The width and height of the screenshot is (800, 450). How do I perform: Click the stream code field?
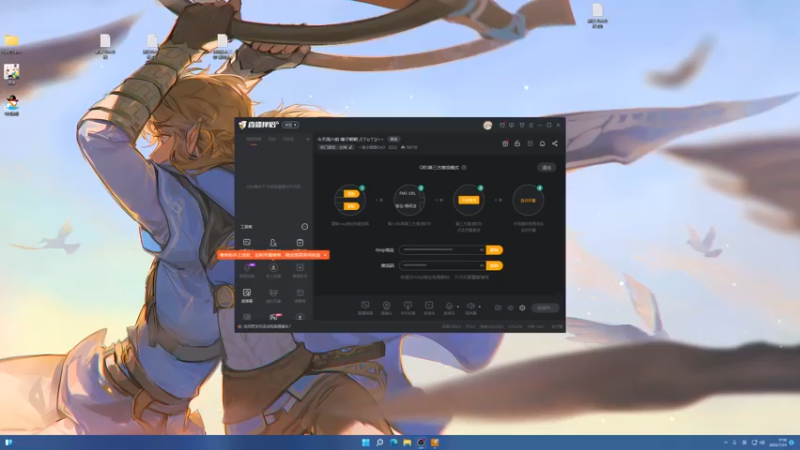(442, 265)
